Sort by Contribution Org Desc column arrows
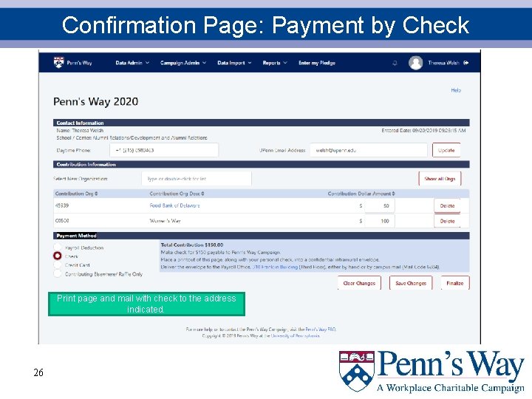 [x=202, y=194]
